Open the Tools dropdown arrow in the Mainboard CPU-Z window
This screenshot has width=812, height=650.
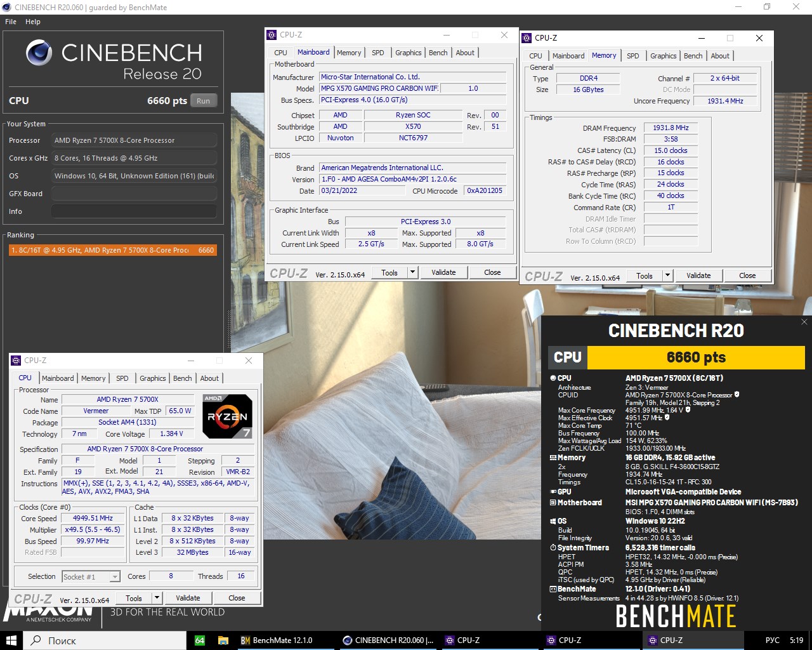pyautogui.click(x=412, y=272)
